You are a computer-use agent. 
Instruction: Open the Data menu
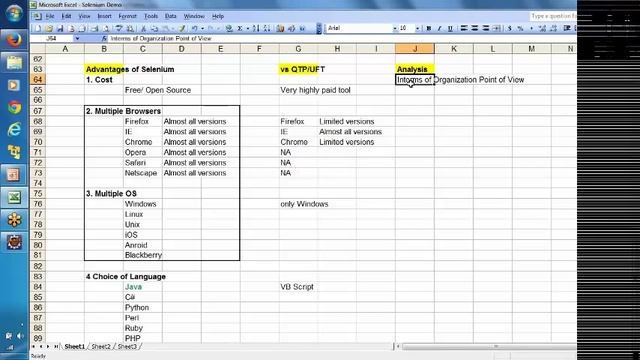click(x=171, y=16)
